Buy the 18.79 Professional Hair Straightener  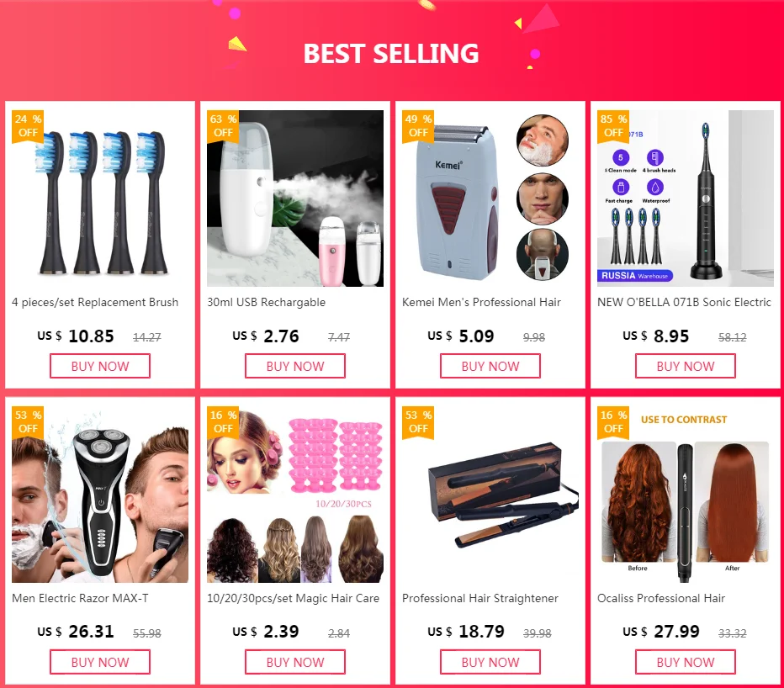point(490,662)
